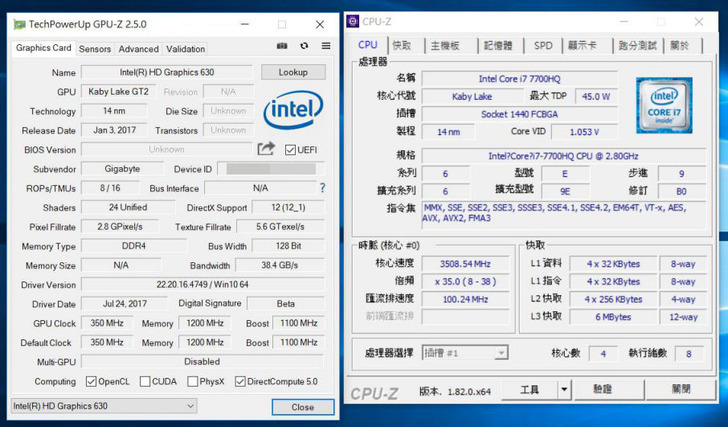
Task: Close the CPU-Z window with X
Action: [699, 22]
